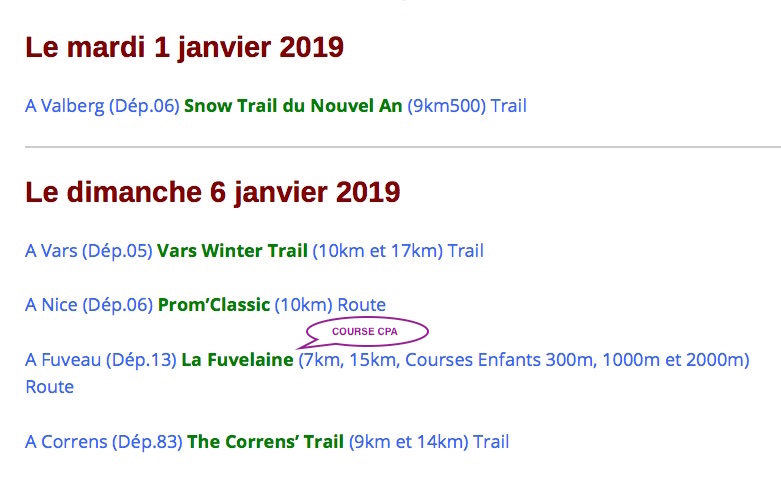
Task: Click the A Nice (Dép.06) location text
Action: pyautogui.click(x=89, y=305)
